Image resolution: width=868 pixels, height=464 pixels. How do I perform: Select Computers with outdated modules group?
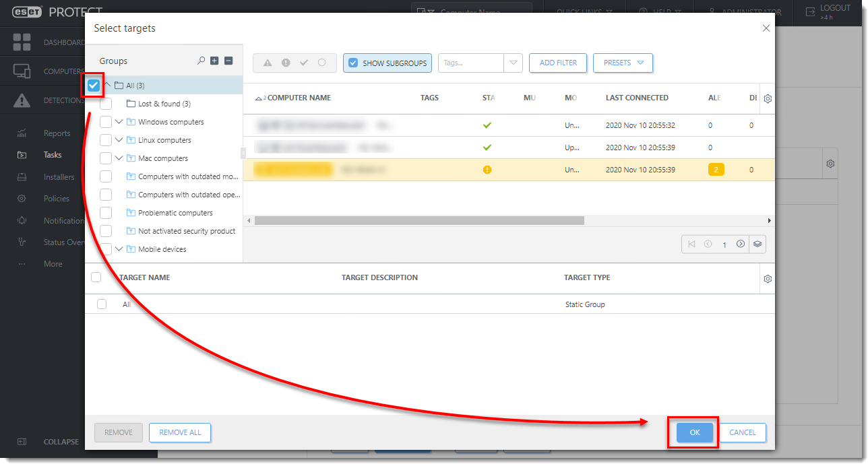tap(188, 176)
